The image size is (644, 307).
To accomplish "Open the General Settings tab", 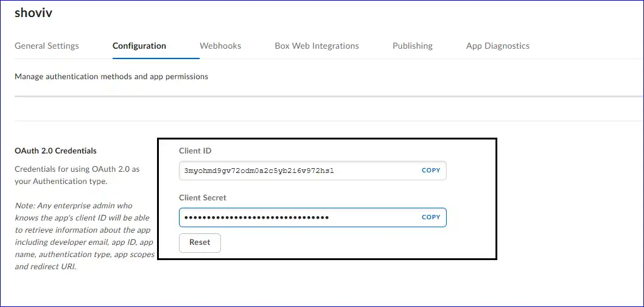I will [x=47, y=46].
